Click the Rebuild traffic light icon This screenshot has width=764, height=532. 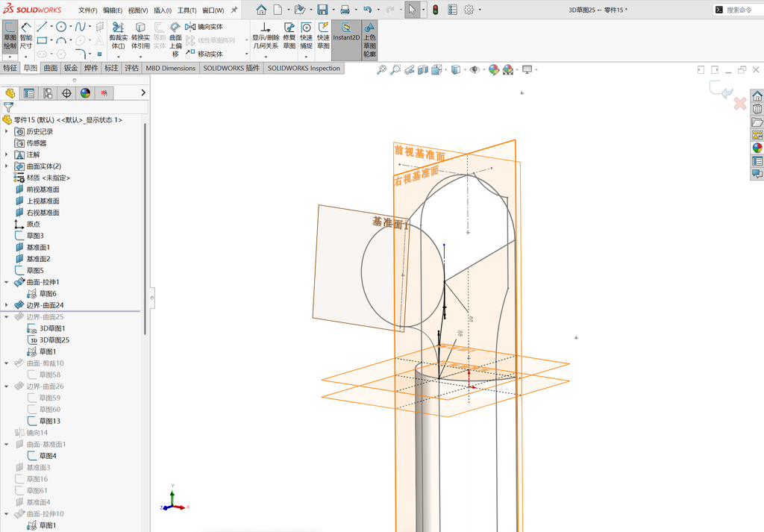pos(436,10)
